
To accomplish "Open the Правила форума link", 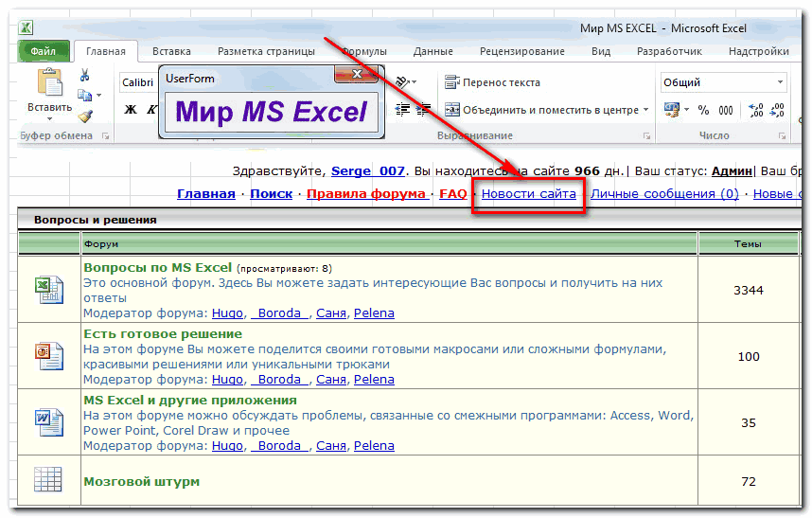I will pos(366,194).
